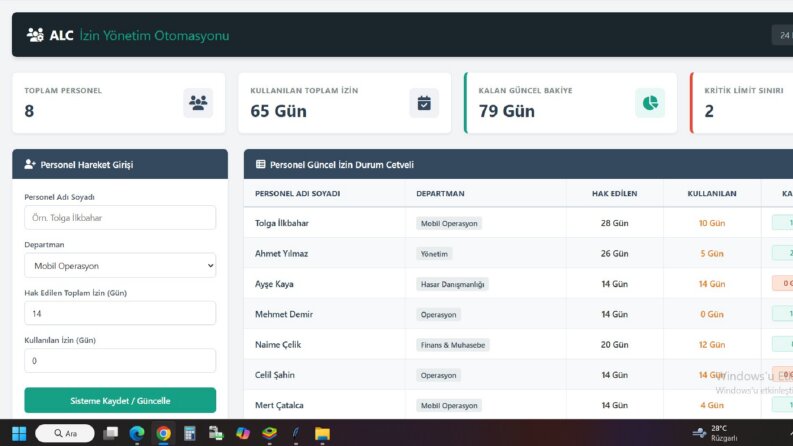
Task: Click Mobil Operasyon badge in Tolga İlkbahar row
Action: click(x=449, y=224)
